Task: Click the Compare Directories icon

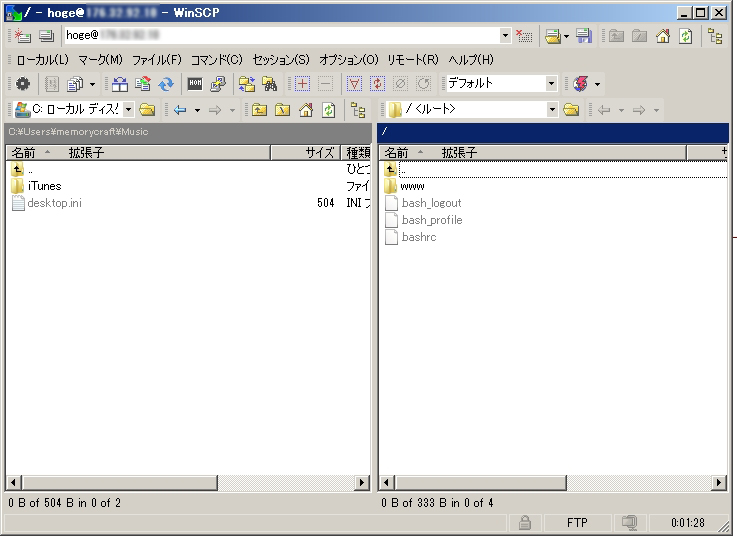Action: 120,84
